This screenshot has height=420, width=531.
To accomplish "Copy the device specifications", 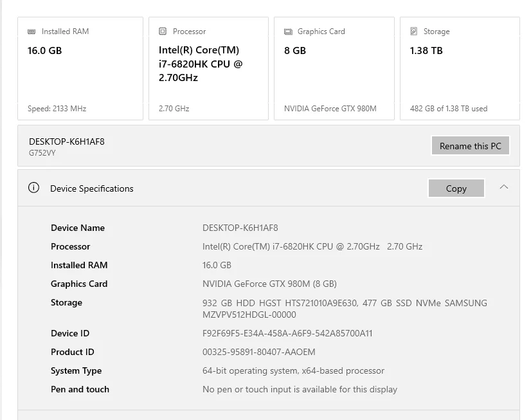I will tap(456, 188).
